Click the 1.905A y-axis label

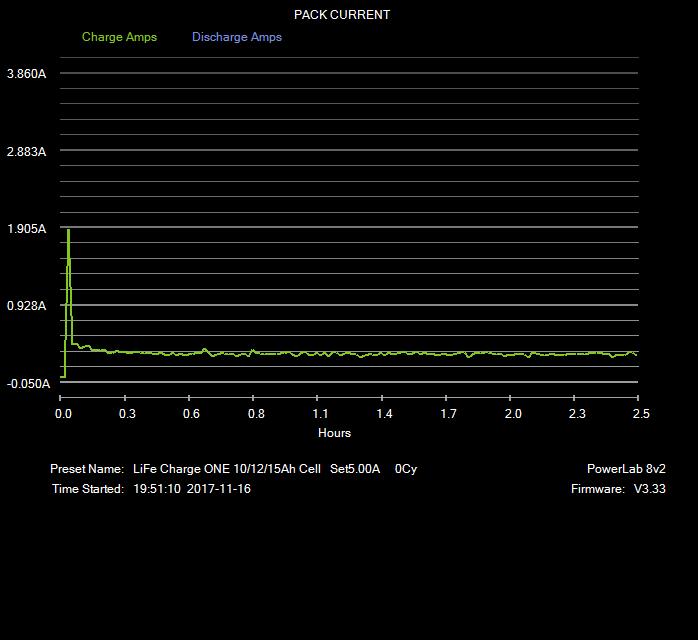(26, 229)
